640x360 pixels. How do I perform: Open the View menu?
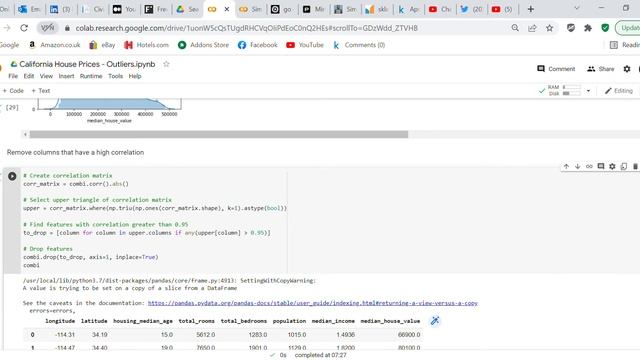[x=46, y=76]
